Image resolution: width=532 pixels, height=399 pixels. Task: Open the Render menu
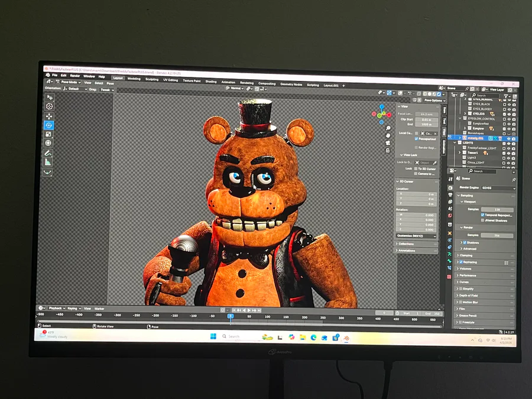pos(74,76)
